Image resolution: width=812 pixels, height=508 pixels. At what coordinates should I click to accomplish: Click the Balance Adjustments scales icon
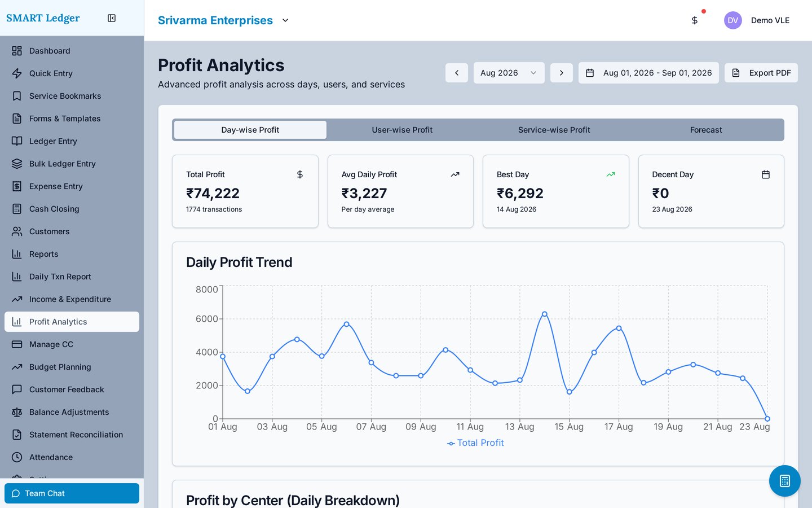(17, 412)
